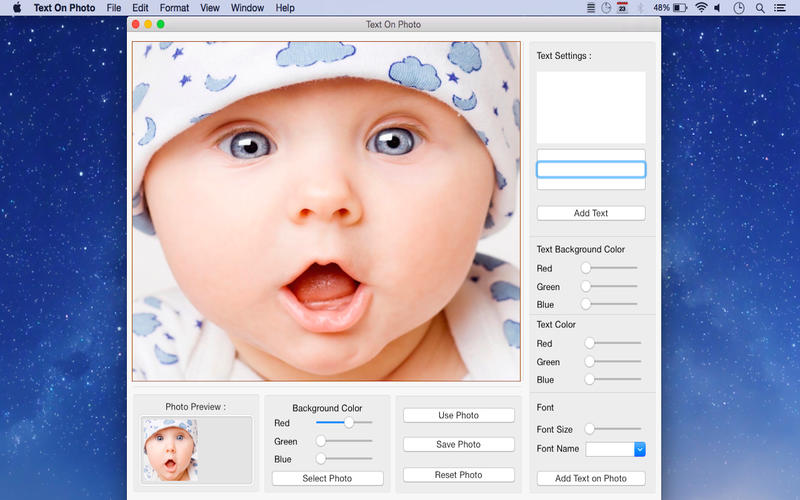Image resolution: width=800 pixels, height=500 pixels.
Task: Click the first text field above the highlighted one
Action: (x=591, y=155)
